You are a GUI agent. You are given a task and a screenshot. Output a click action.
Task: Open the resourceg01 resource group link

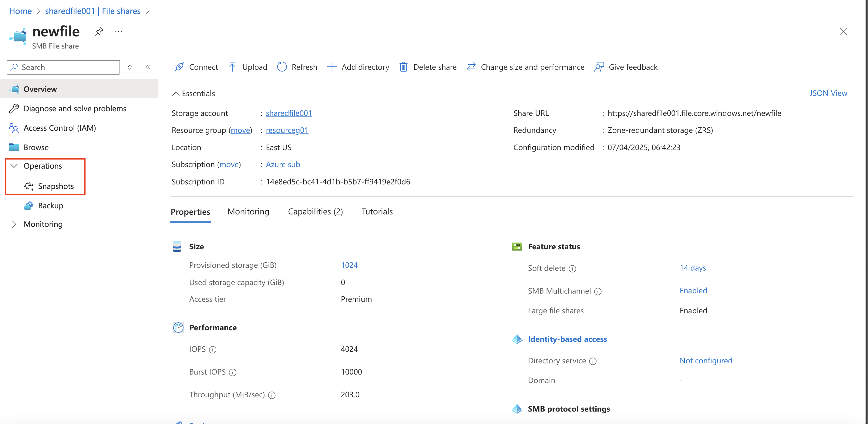tap(287, 130)
